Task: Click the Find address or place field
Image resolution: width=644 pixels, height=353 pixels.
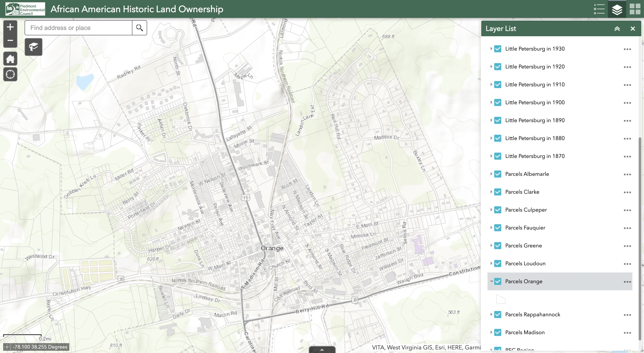Action: tap(78, 28)
